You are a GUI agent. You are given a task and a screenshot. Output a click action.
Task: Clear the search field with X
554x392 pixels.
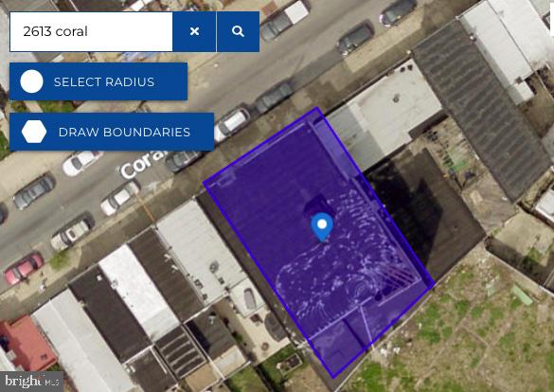[194, 31]
